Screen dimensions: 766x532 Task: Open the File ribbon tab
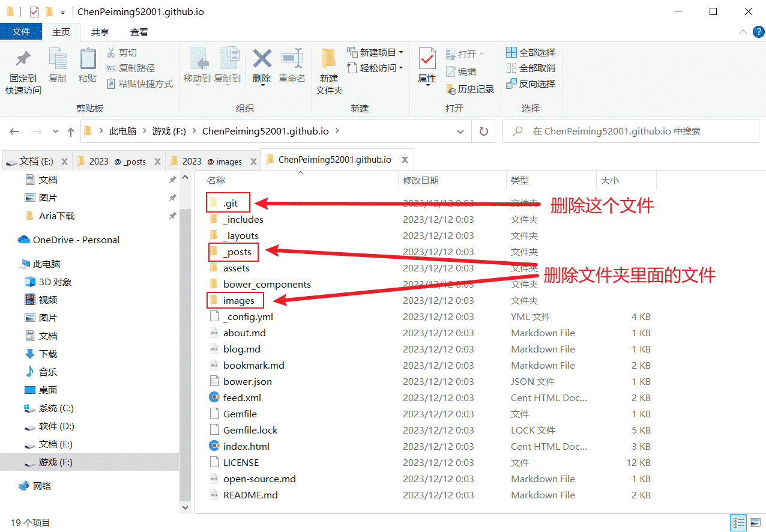pos(21,32)
